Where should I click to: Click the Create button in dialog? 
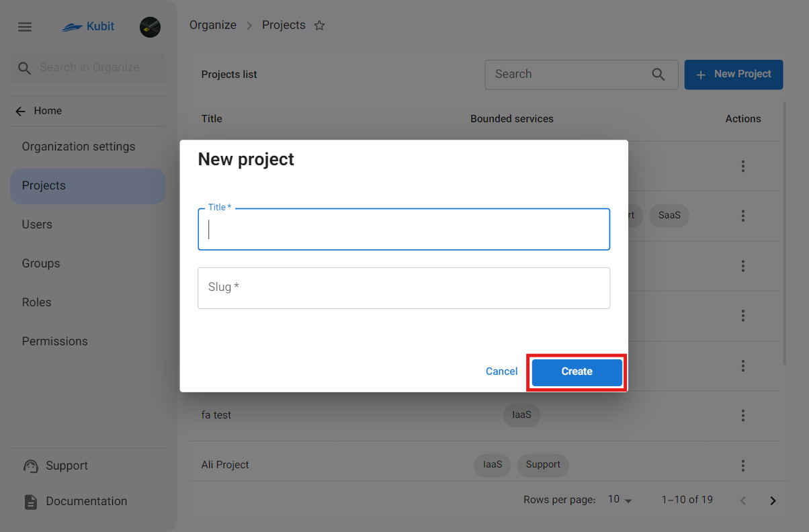click(x=577, y=372)
